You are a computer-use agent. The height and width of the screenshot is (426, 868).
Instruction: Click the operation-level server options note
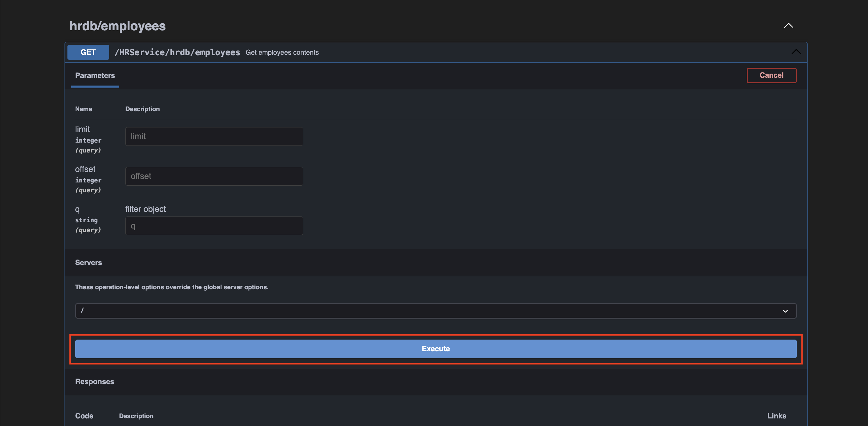click(172, 287)
